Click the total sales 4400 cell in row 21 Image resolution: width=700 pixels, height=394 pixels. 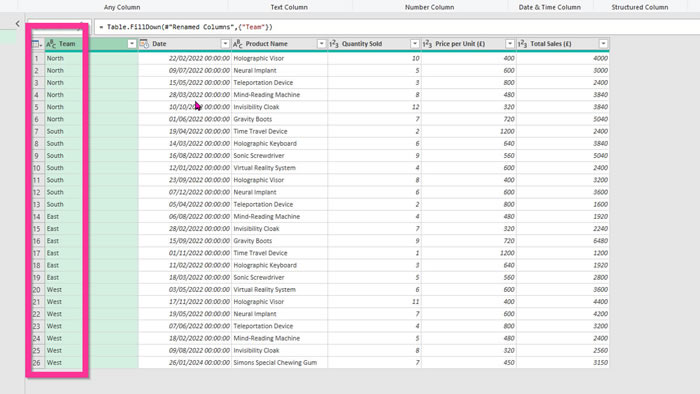point(563,302)
